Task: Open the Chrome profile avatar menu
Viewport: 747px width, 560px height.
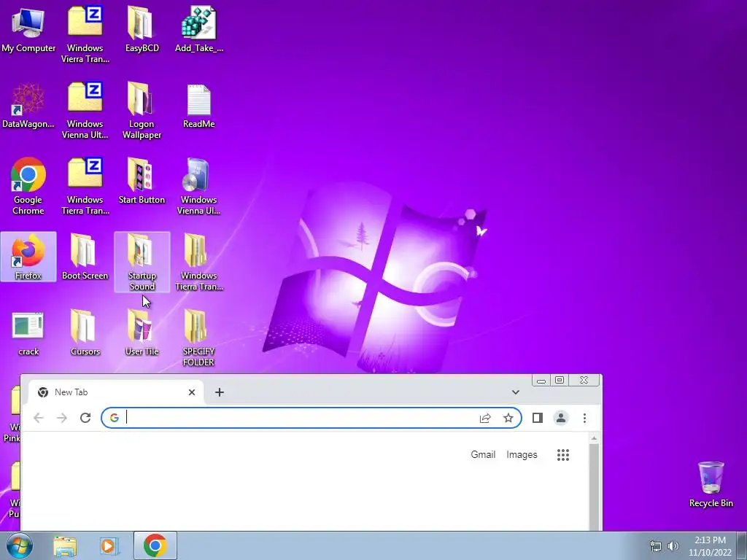Action: click(x=561, y=418)
